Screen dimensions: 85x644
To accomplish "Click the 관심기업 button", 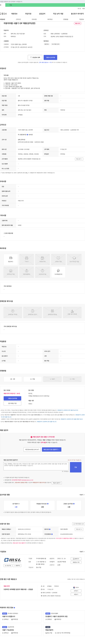I will [x=8, y=566].
